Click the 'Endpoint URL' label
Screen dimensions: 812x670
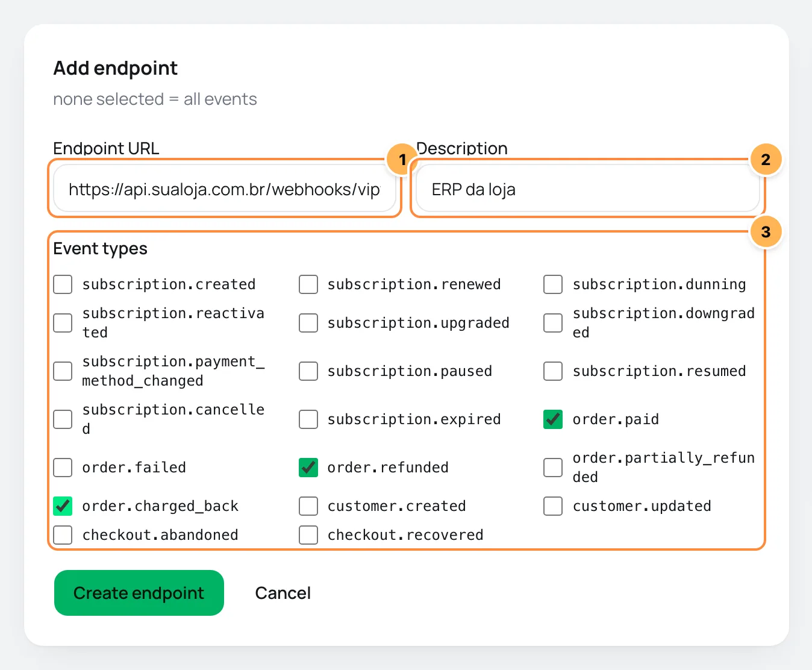tap(106, 148)
